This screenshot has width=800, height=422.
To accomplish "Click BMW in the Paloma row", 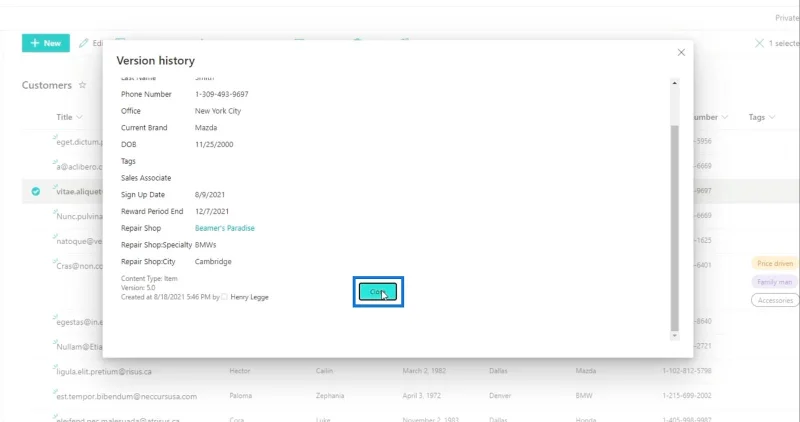I will (584, 395).
